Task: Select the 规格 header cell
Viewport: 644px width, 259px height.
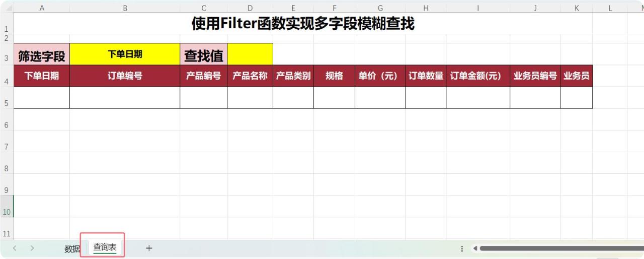Action: click(x=334, y=76)
